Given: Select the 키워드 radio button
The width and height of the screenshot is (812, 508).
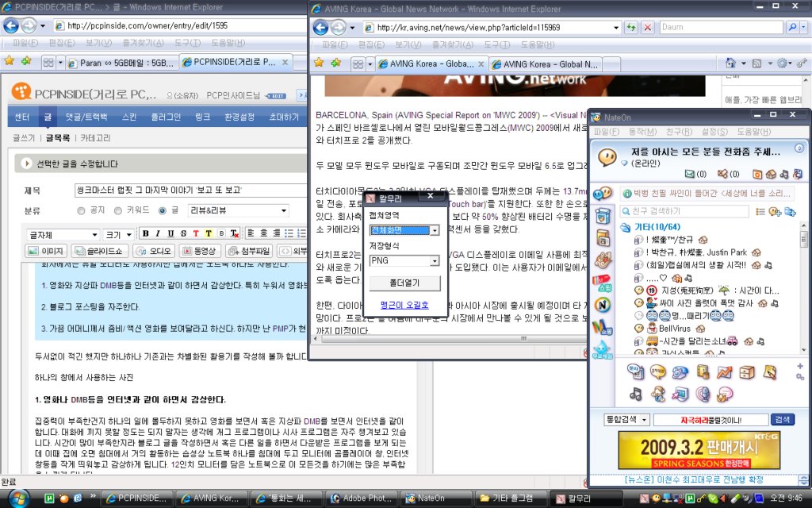Looking at the screenshot, I should pos(118,211).
